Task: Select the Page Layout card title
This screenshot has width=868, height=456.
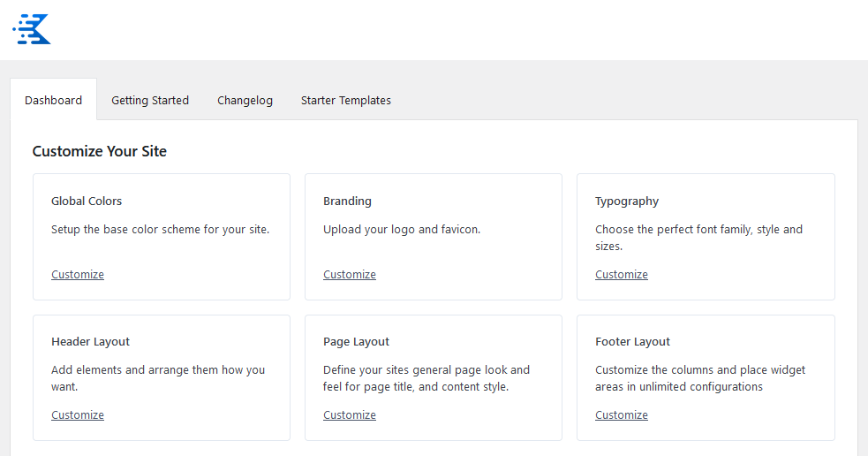Action: pos(356,342)
